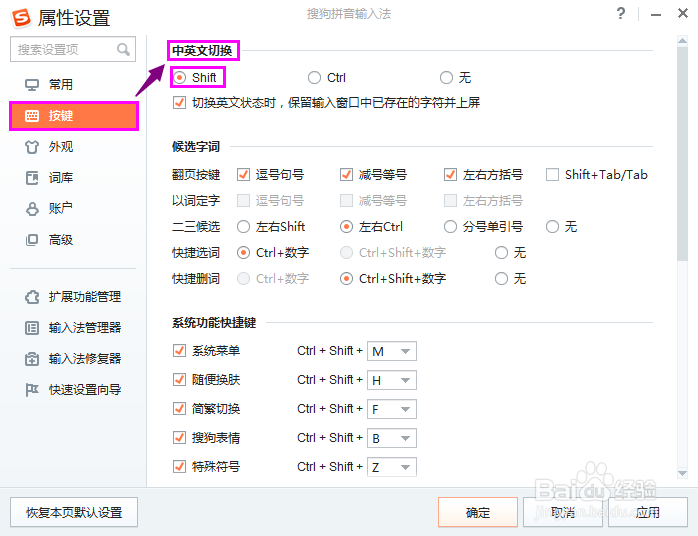Click the scrollbar down arrow
698x536 pixels.
(x=682, y=474)
